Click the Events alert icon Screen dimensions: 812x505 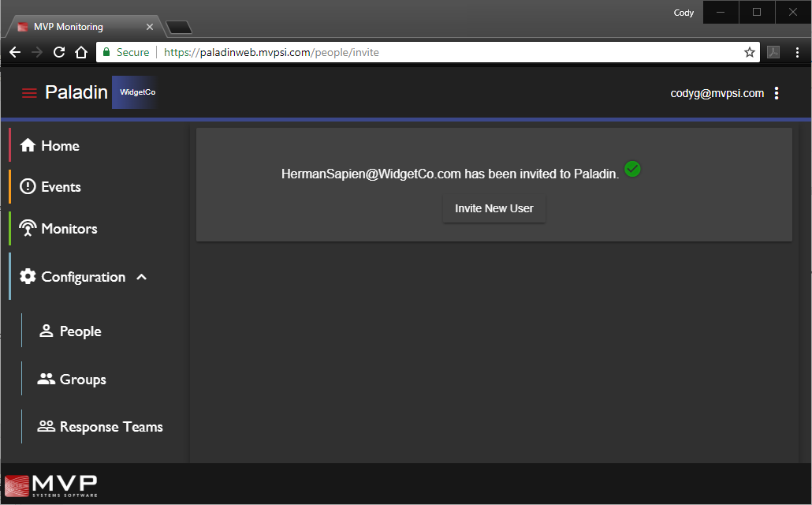[28, 187]
